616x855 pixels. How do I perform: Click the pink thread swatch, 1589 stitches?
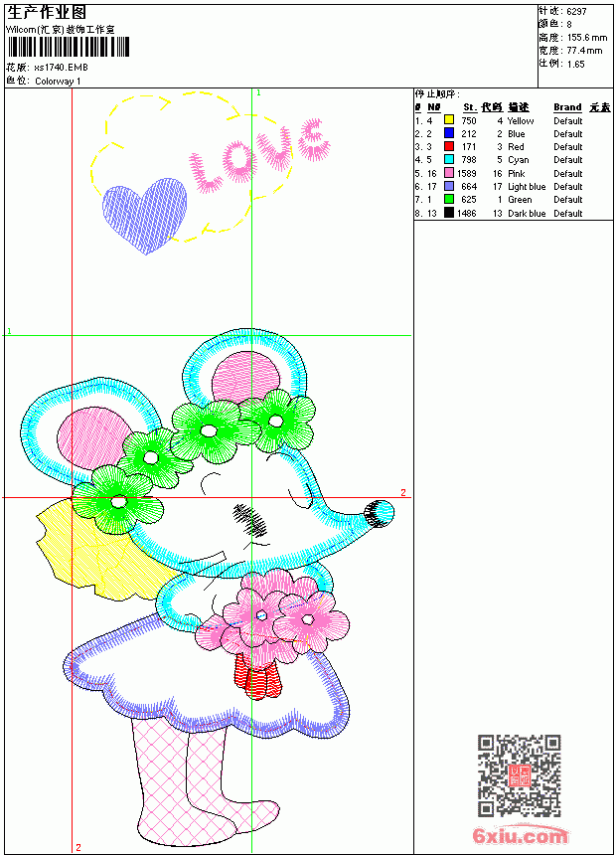pos(449,173)
